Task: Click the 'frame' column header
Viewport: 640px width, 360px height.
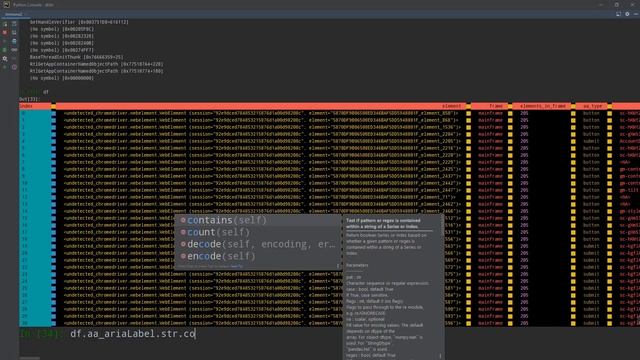Action: [496, 106]
